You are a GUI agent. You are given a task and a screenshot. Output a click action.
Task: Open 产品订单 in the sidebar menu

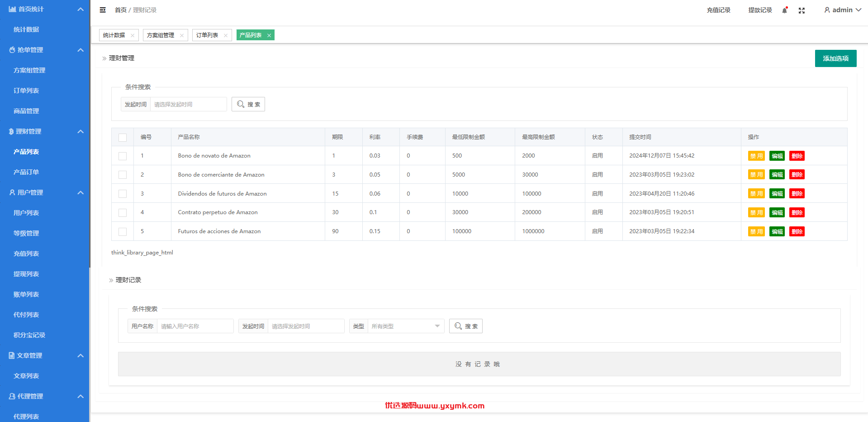pos(26,172)
